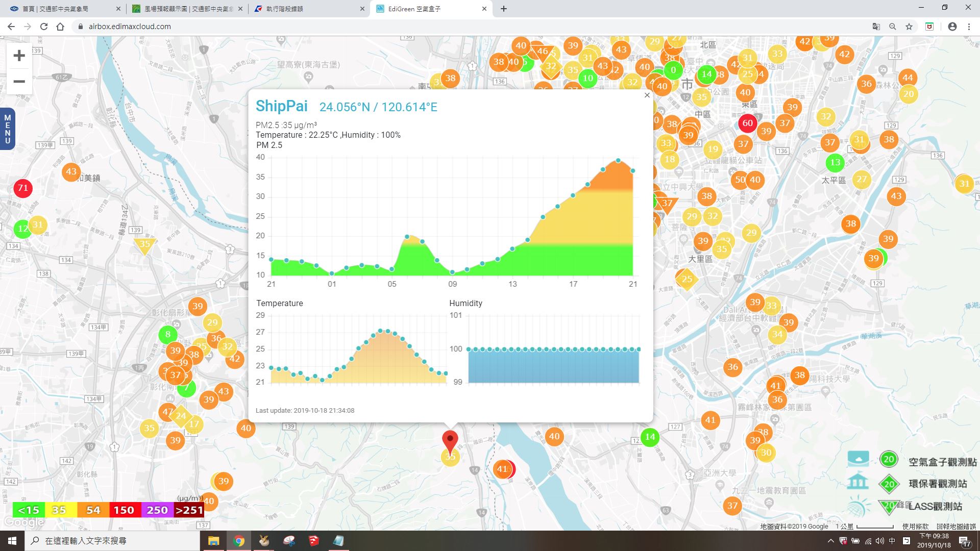Select the orange 37 triangle LASS marker
The height and width of the screenshot is (551, 980).
(x=667, y=204)
